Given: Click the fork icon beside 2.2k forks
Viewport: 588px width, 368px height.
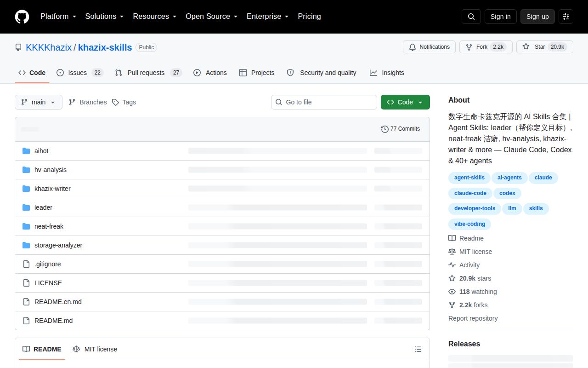Looking at the screenshot, I should (452, 305).
